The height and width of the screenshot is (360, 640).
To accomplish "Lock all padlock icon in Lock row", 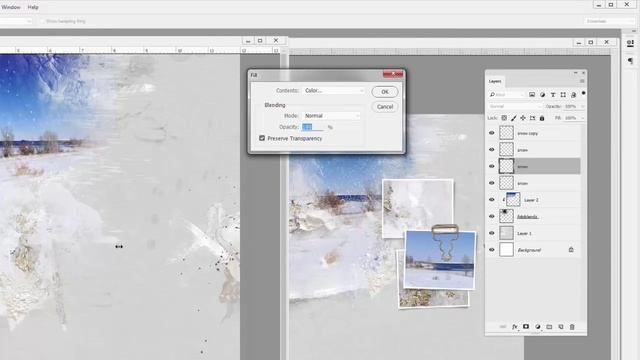I will (x=542, y=118).
